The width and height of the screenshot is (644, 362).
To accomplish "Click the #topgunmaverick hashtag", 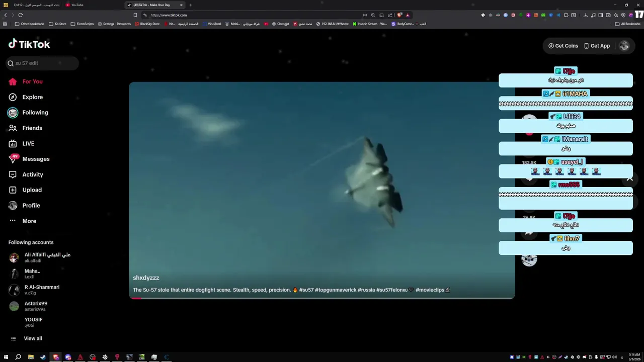I will click(336, 290).
